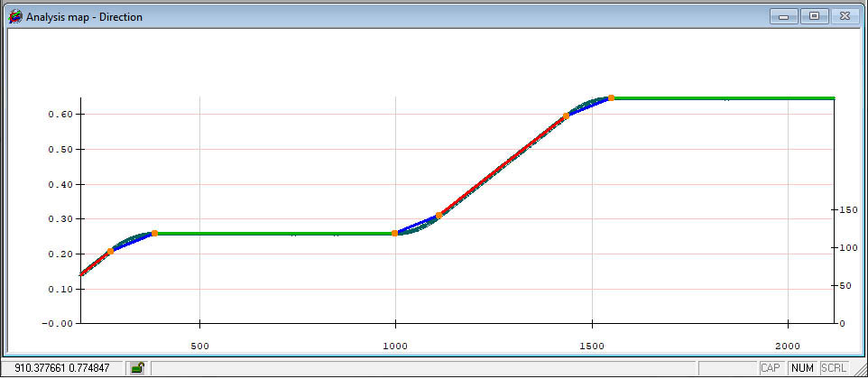Click the blue segment just after 1000
Image resolution: width=868 pixels, height=379 pixels.
point(417,224)
